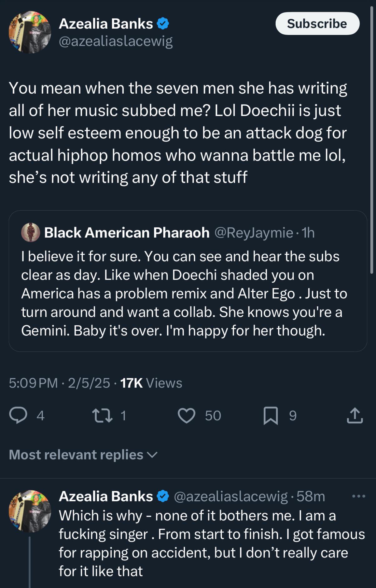This screenshot has height=588, width=376.
Task: Tap the repost arrows icon
Action: (102, 415)
